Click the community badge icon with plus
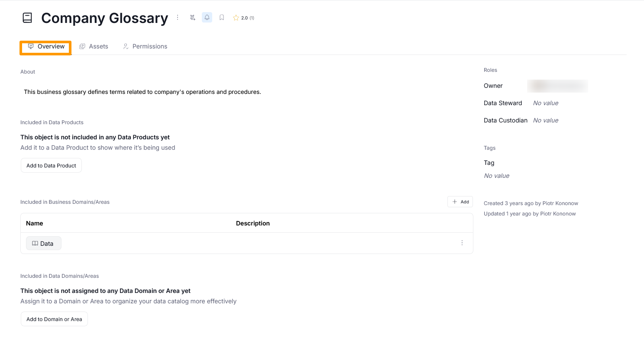This screenshot has height=344, width=644. 193,18
